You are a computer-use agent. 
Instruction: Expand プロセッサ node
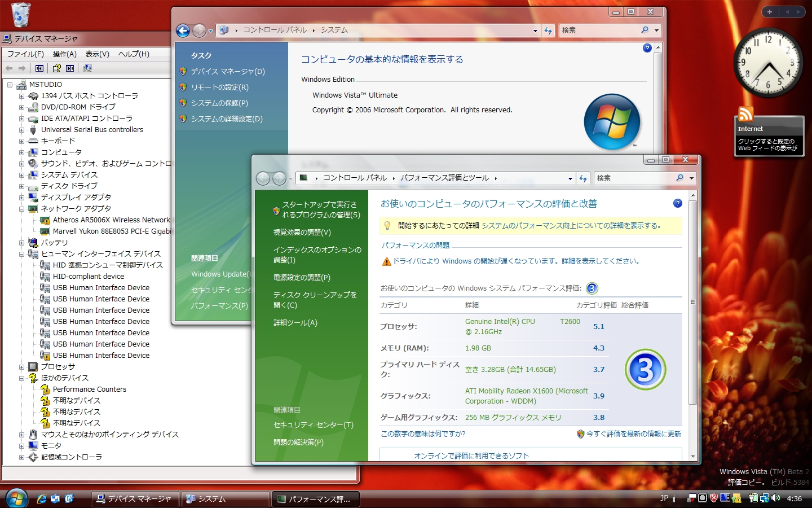click(x=22, y=367)
